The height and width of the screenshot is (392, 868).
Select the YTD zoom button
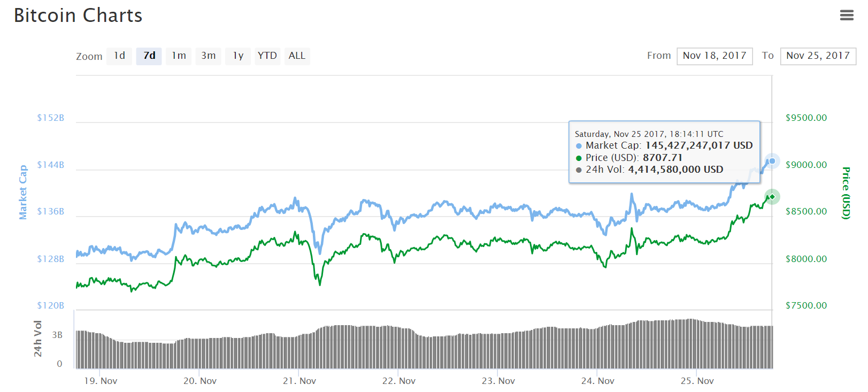click(x=267, y=56)
